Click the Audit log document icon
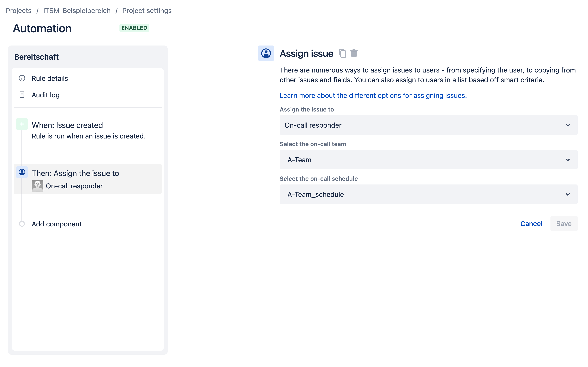Image resolution: width=588 pixels, height=367 pixels. click(x=22, y=95)
